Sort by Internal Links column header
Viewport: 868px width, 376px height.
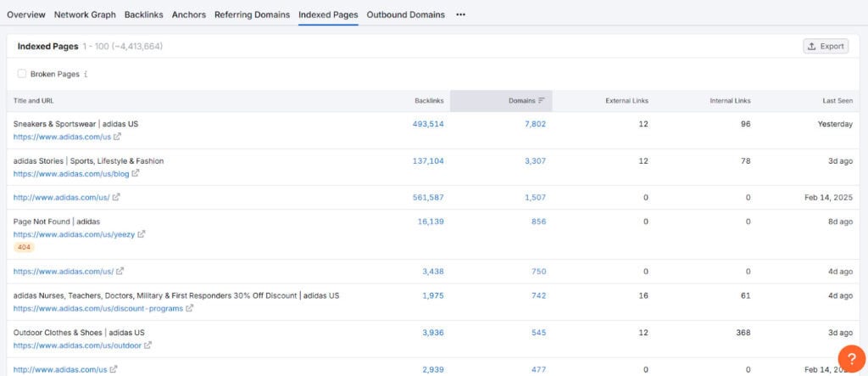[x=730, y=101]
